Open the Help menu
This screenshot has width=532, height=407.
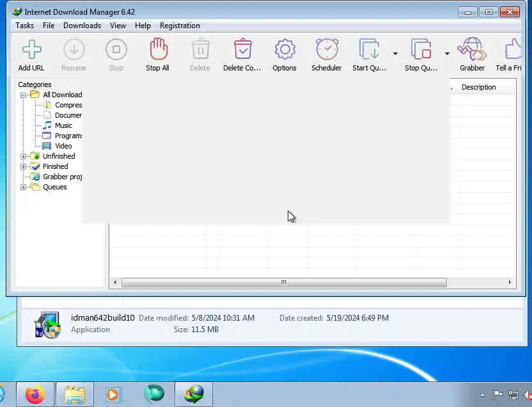143,26
